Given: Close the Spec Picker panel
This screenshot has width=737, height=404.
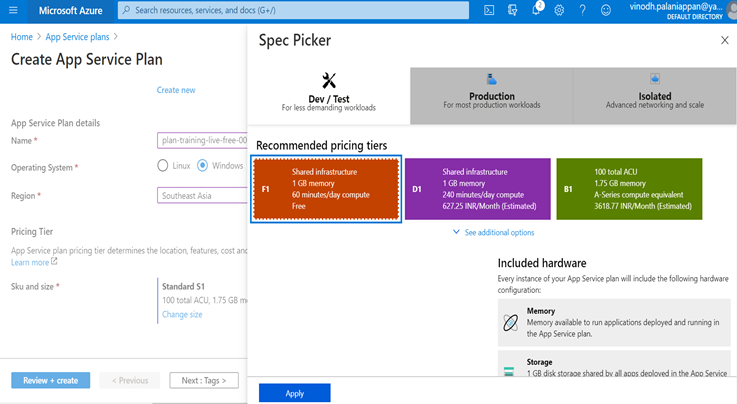Looking at the screenshot, I should coord(725,40).
